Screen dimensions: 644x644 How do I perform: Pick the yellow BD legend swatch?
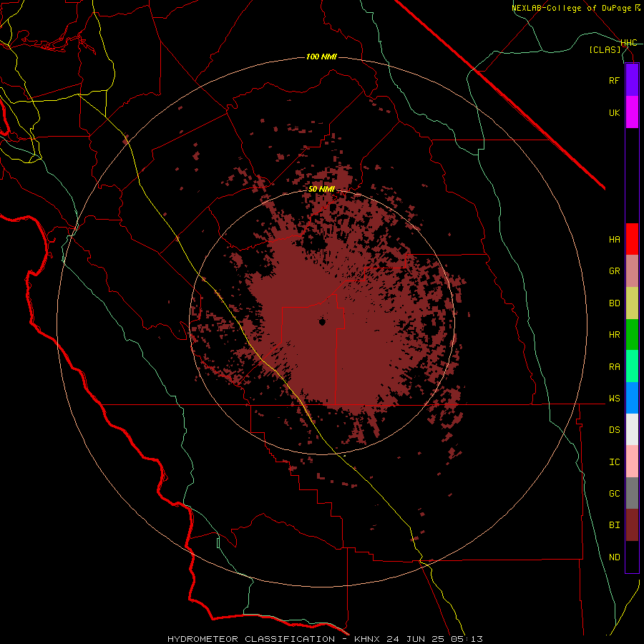(x=632, y=303)
